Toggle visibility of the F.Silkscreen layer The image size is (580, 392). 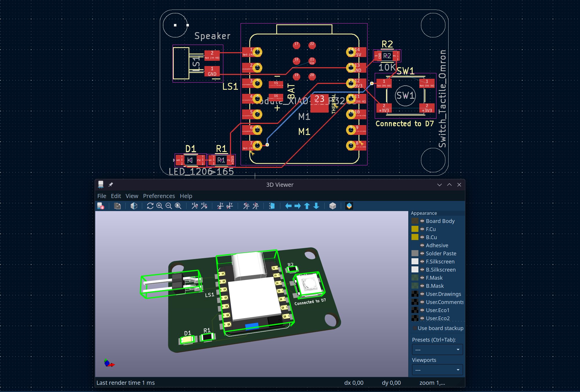click(x=422, y=261)
